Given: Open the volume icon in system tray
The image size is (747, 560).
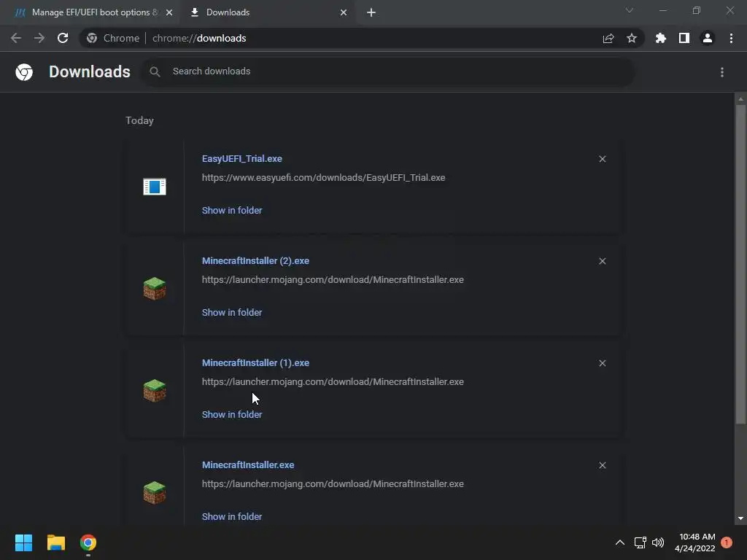Looking at the screenshot, I should [x=658, y=542].
